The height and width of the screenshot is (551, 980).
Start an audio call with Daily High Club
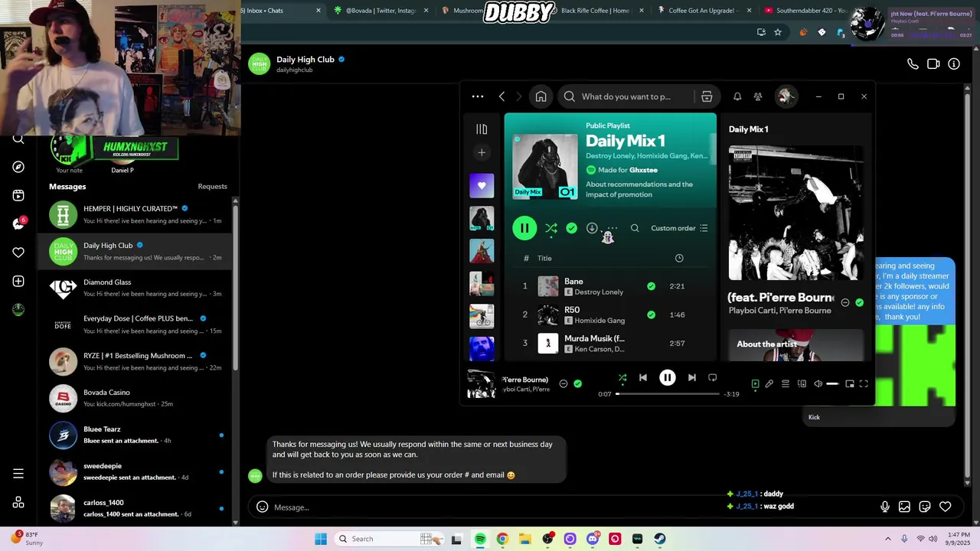pyautogui.click(x=913, y=64)
